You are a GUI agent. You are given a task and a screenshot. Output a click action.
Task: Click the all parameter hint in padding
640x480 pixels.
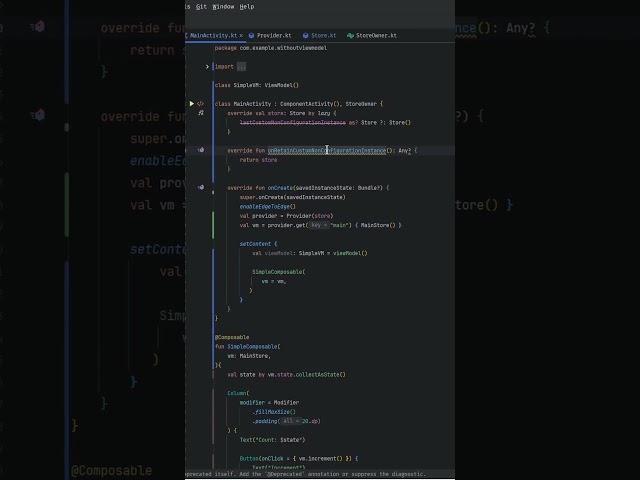click(x=291, y=421)
